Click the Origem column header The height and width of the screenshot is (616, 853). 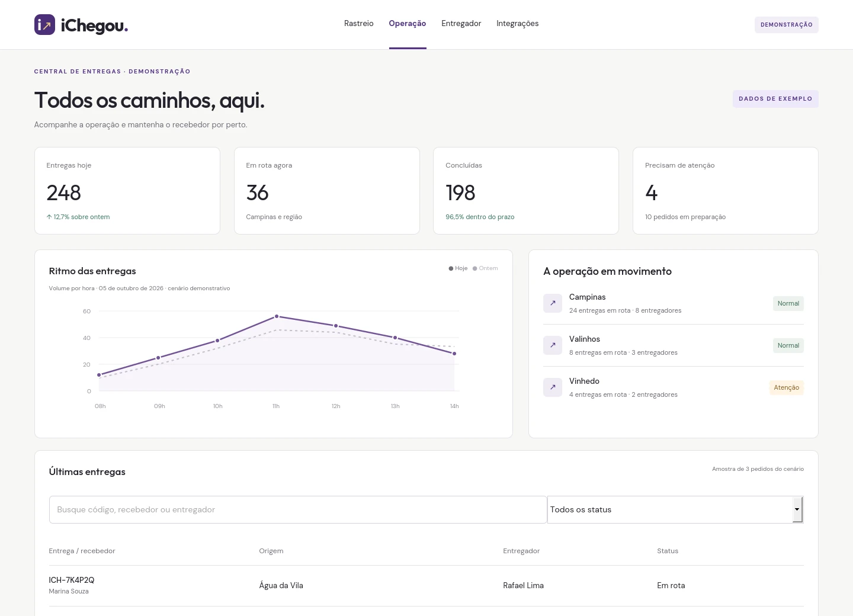(271, 551)
